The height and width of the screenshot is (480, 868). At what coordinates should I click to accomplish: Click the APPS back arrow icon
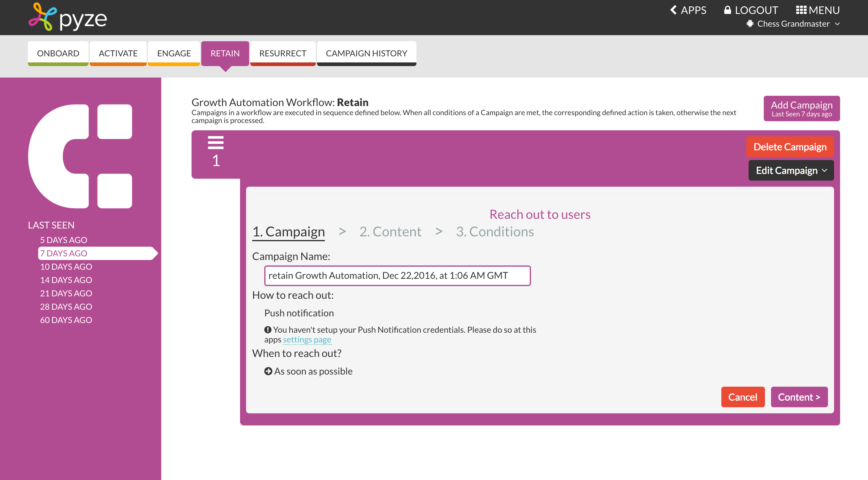point(673,10)
